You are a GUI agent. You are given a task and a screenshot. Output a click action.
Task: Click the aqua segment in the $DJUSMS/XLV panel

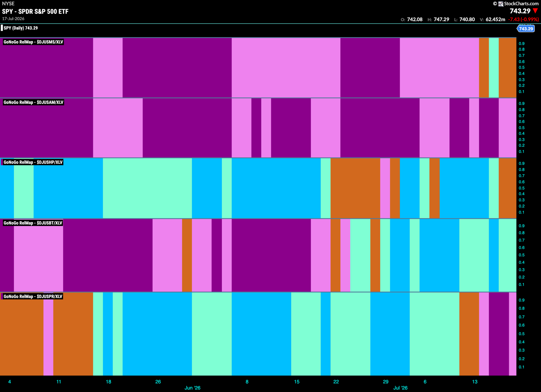point(493,68)
